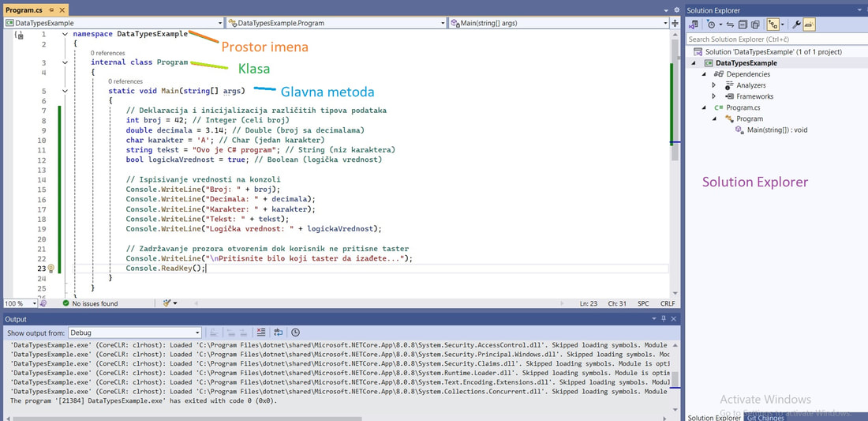
Task: Click the No issues found indicator
Action: [x=90, y=303]
